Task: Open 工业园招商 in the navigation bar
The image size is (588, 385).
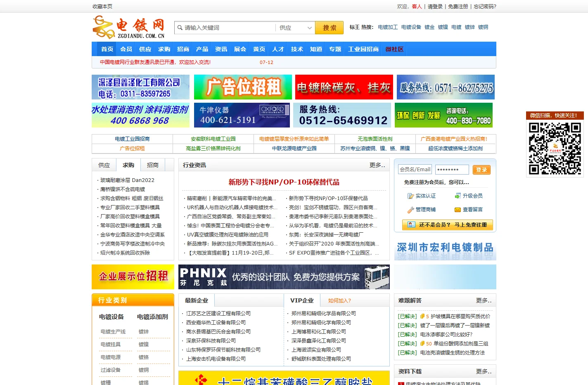Action: 363,49
